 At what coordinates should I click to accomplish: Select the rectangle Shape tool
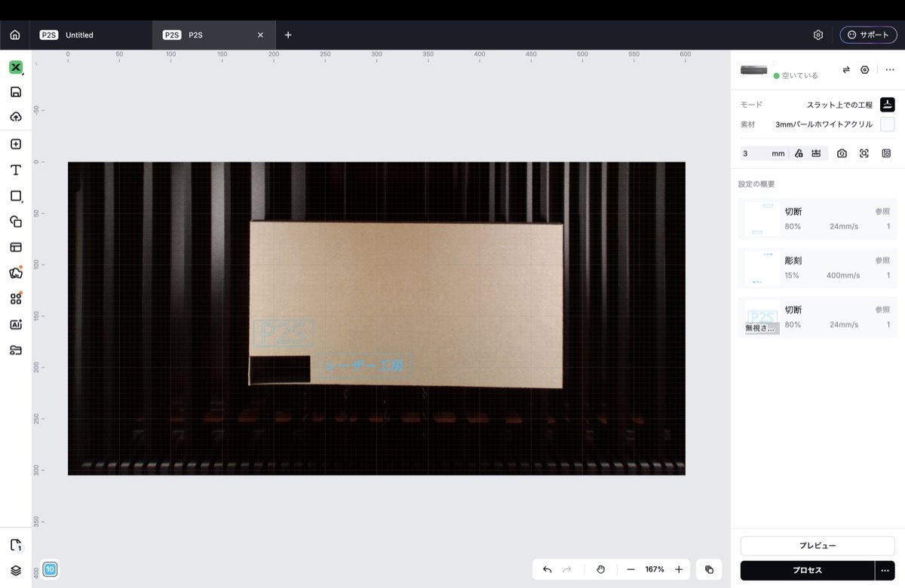(x=16, y=196)
